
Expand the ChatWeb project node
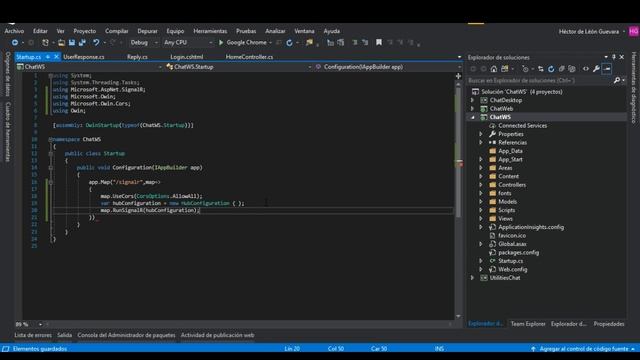[x=473, y=109]
